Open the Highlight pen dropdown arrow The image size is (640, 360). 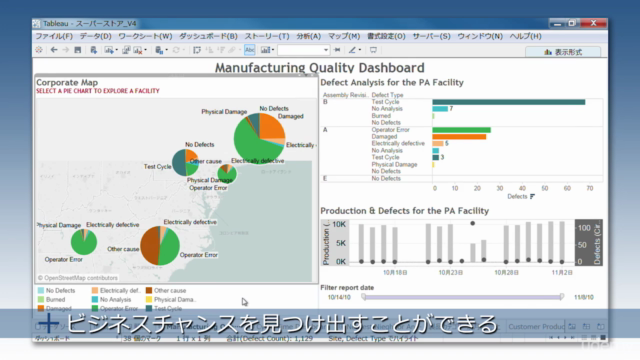click(360, 50)
